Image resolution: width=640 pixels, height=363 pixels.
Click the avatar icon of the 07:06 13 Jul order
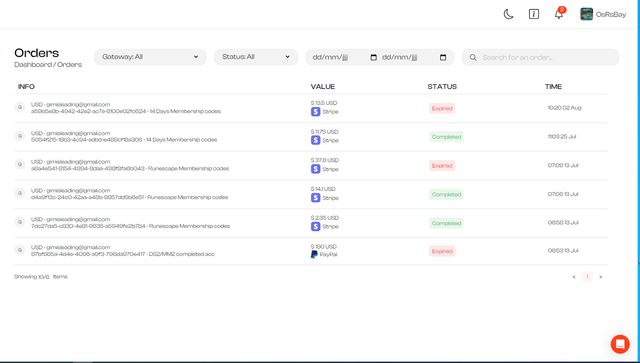pyautogui.click(x=20, y=193)
